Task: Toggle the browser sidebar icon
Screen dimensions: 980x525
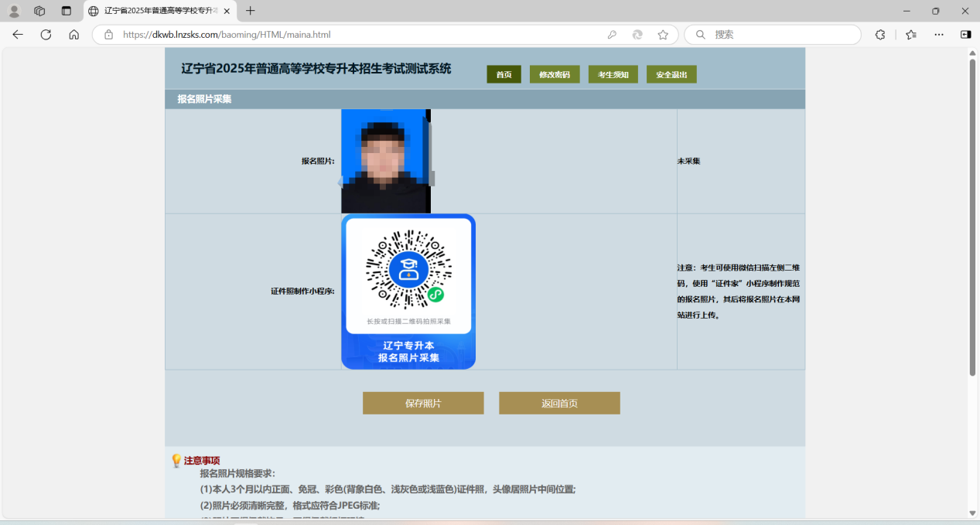Action: coord(965,35)
